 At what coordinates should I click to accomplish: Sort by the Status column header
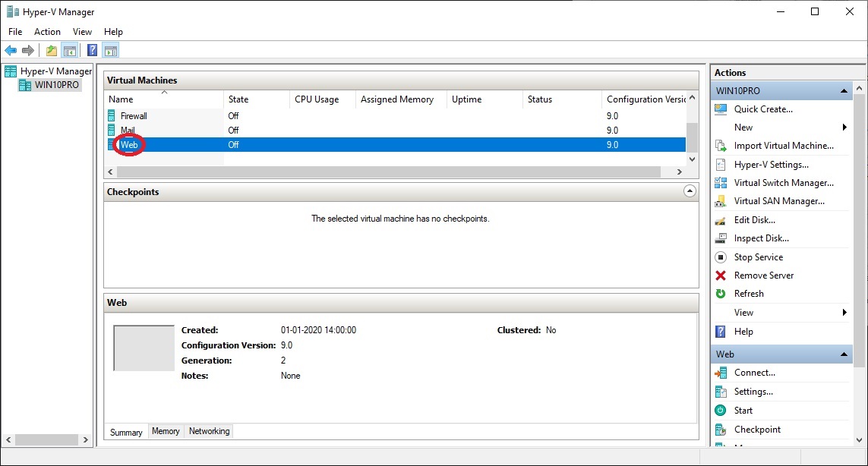562,99
